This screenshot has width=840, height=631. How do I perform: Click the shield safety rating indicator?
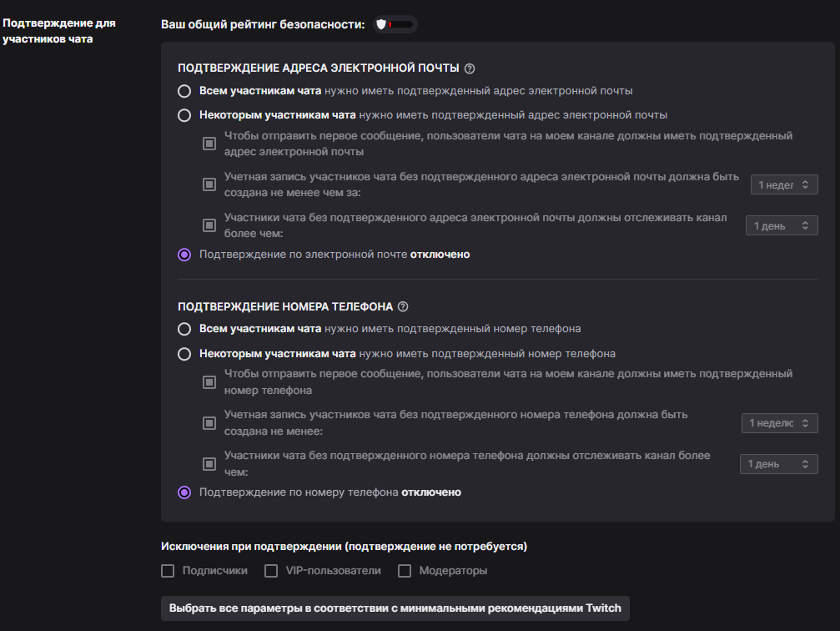pyautogui.click(x=395, y=24)
